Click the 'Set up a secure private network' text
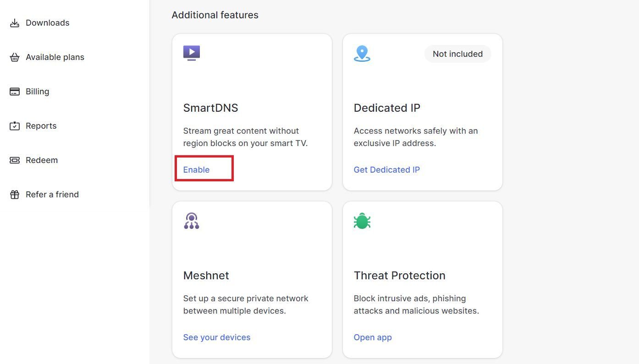Screen dimensions: 639x364 tap(246, 299)
